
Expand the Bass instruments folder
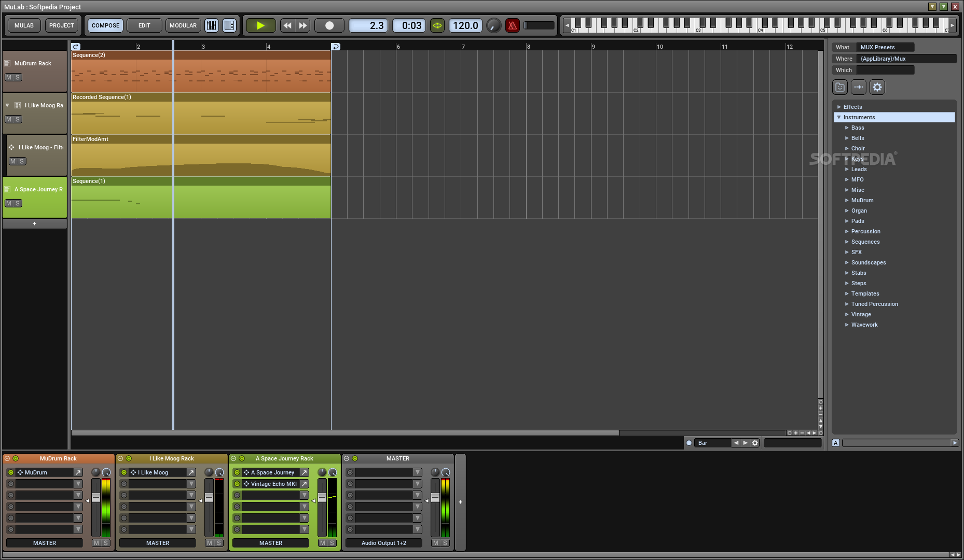[847, 128]
